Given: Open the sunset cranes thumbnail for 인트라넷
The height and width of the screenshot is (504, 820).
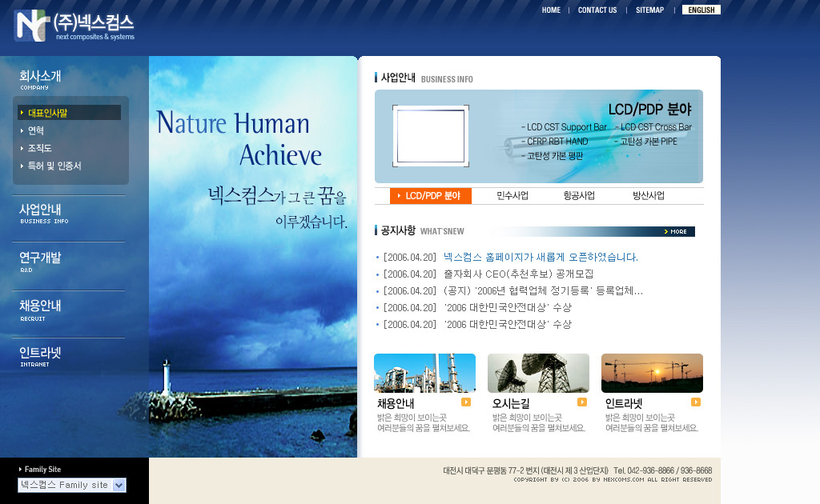Looking at the screenshot, I should (x=652, y=373).
